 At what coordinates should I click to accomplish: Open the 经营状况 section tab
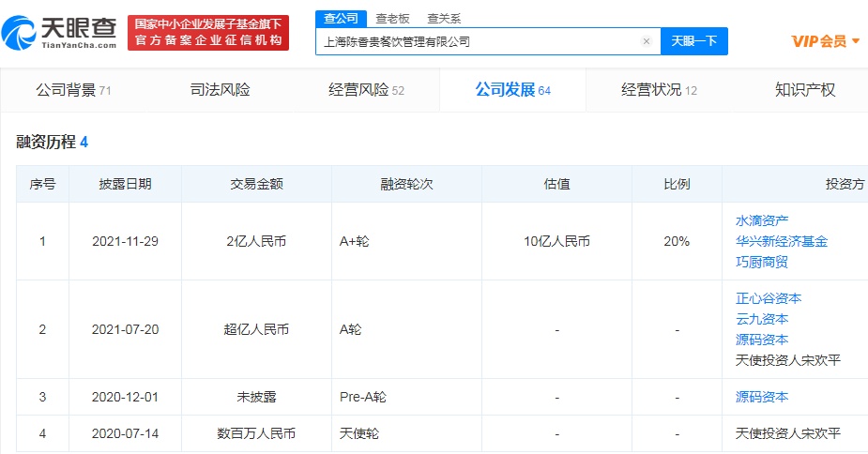659,90
